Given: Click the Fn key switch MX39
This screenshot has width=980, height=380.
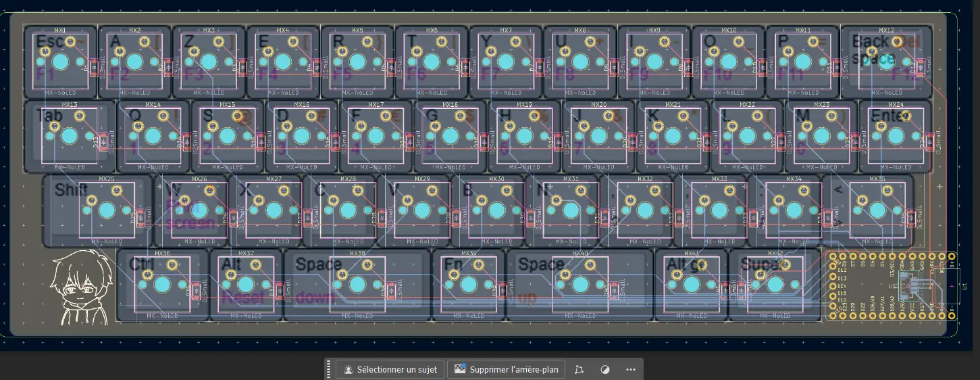Looking at the screenshot, I should click(x=468, y=284).
